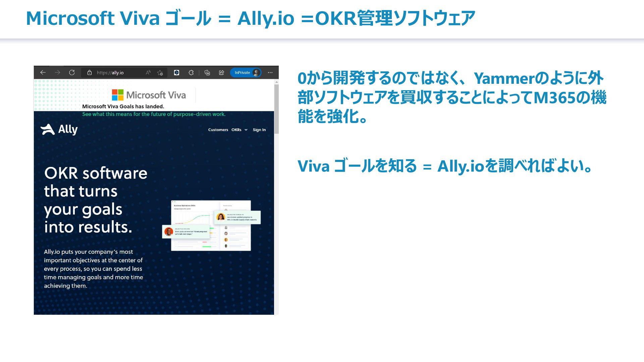644x362 pixels.
Task: Reload the ally.io page
Action: click(x=72, y=72)
